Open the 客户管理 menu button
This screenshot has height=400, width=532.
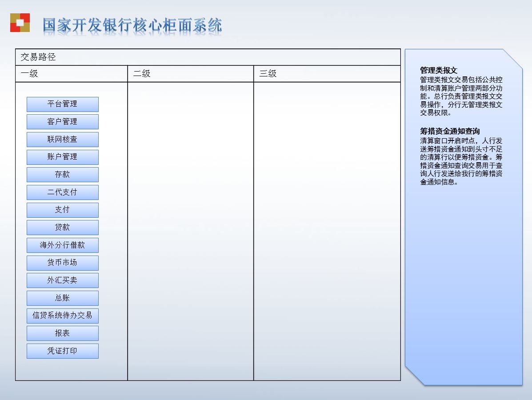coord(62,122)
